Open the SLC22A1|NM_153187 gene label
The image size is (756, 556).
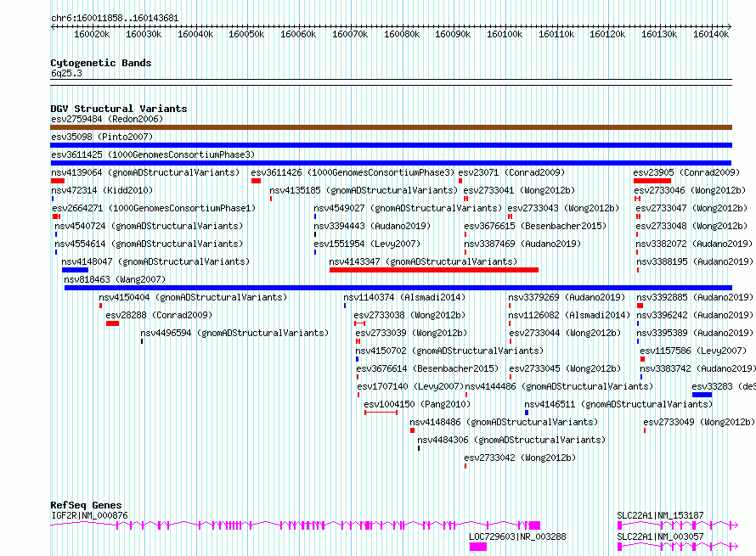[660, 515]
